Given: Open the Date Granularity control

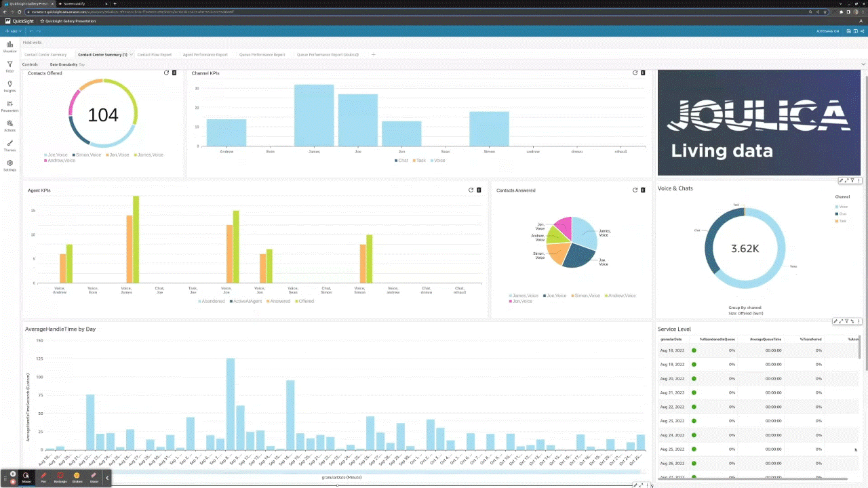Looking at the screenshot, I should pos(67,64).
